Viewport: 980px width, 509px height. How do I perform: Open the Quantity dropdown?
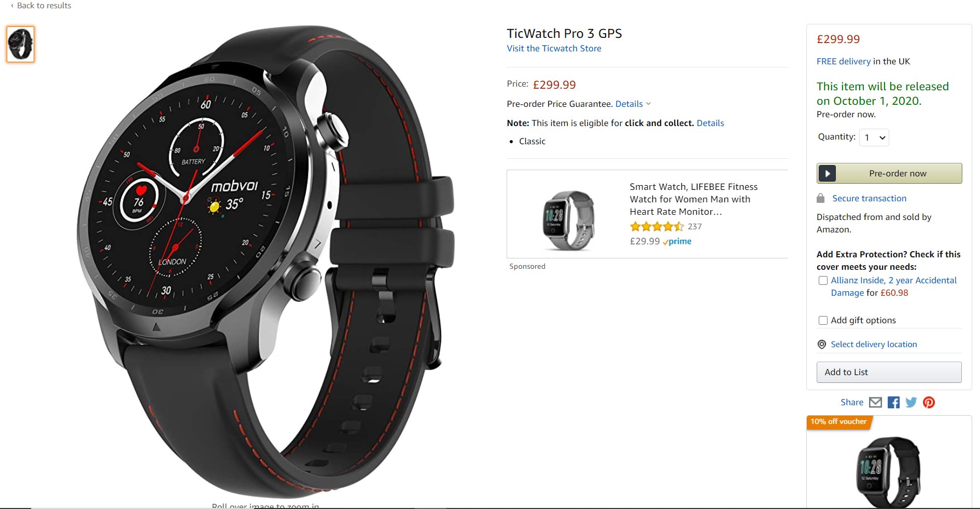874,137
